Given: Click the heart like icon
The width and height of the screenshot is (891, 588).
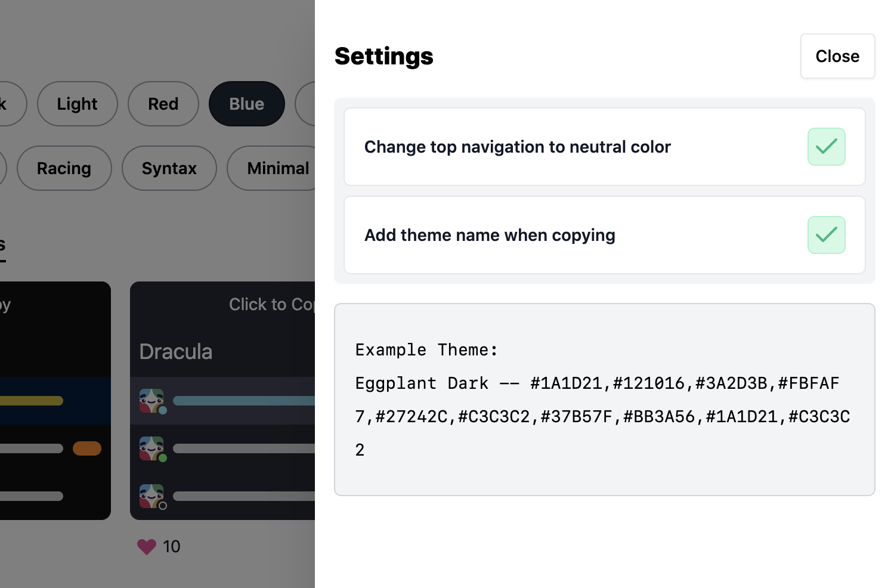Looking at the screenshot, I should tap(146, 547).
